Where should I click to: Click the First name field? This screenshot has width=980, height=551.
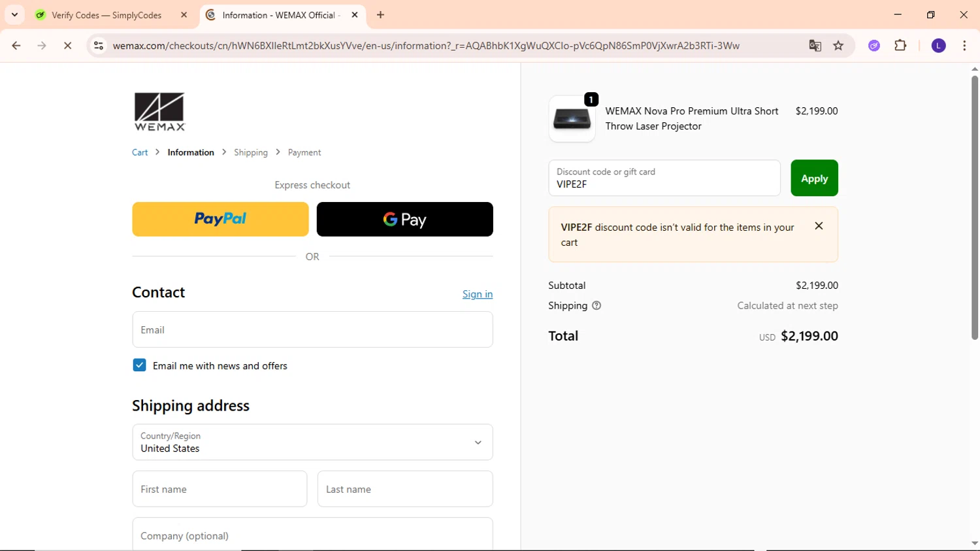[220, 489]
